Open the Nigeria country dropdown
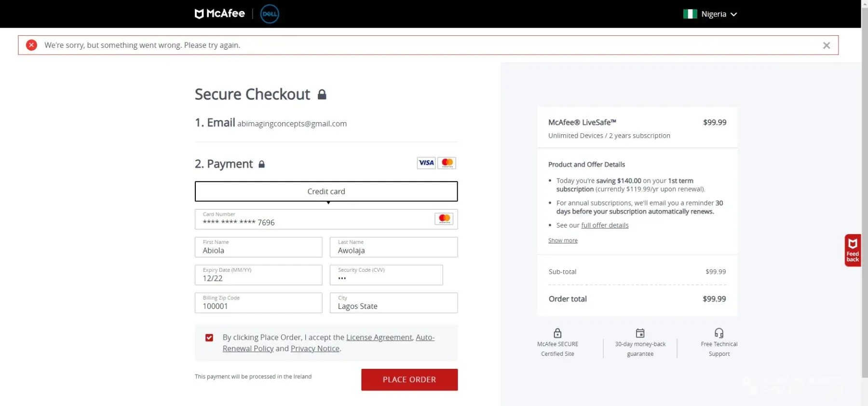 [x=710, y=14]
